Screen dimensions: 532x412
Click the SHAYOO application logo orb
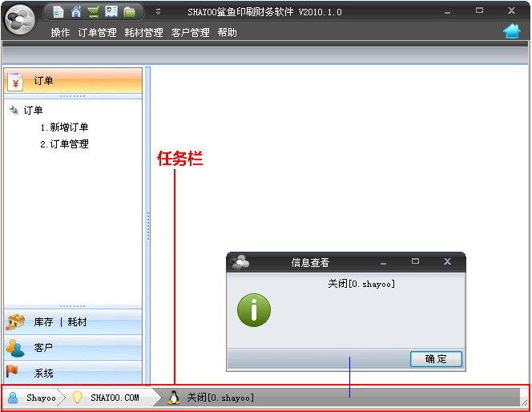tap(21, 19)
